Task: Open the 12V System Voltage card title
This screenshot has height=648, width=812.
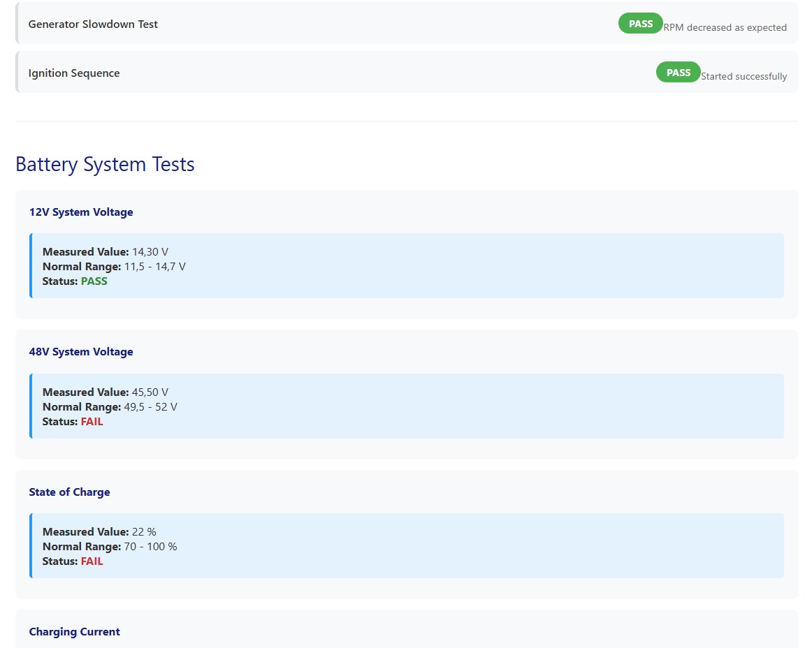Action: (x=81, y=212)
